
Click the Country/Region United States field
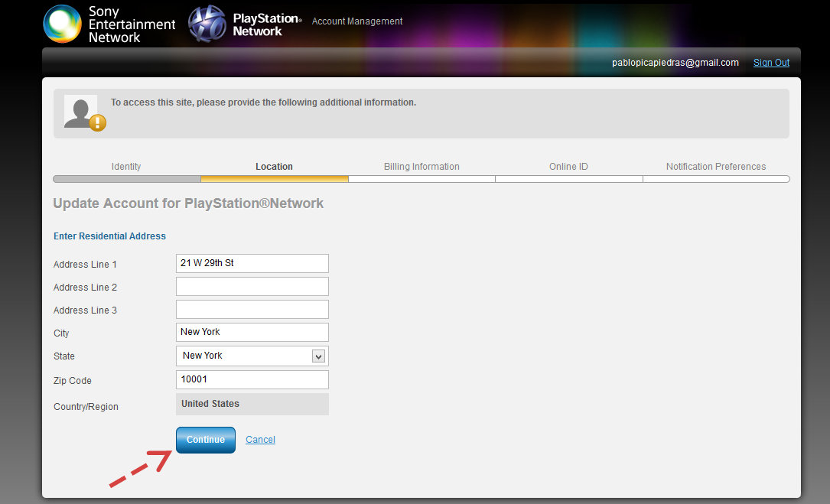pyautogui.click(x=252, y=405)
